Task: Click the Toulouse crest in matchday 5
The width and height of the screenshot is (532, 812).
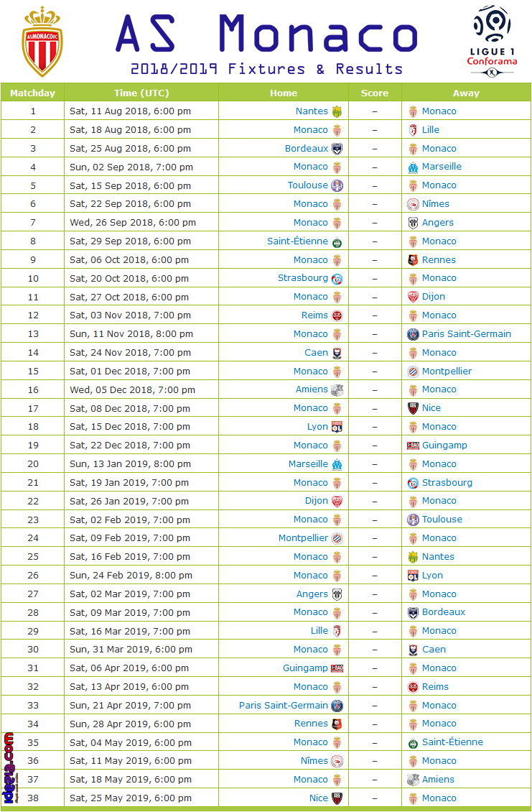Action: point(337,185)
